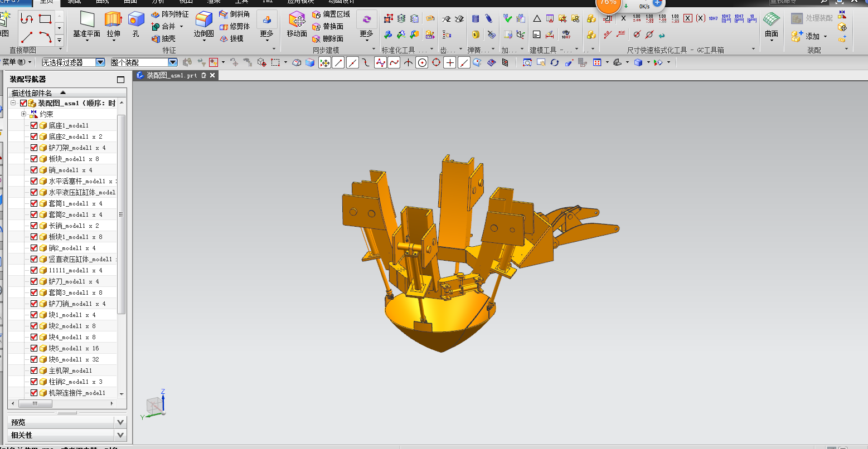Expand the 预览 preview panel
The image size is (868, 449).
click(x=67, y=422)
